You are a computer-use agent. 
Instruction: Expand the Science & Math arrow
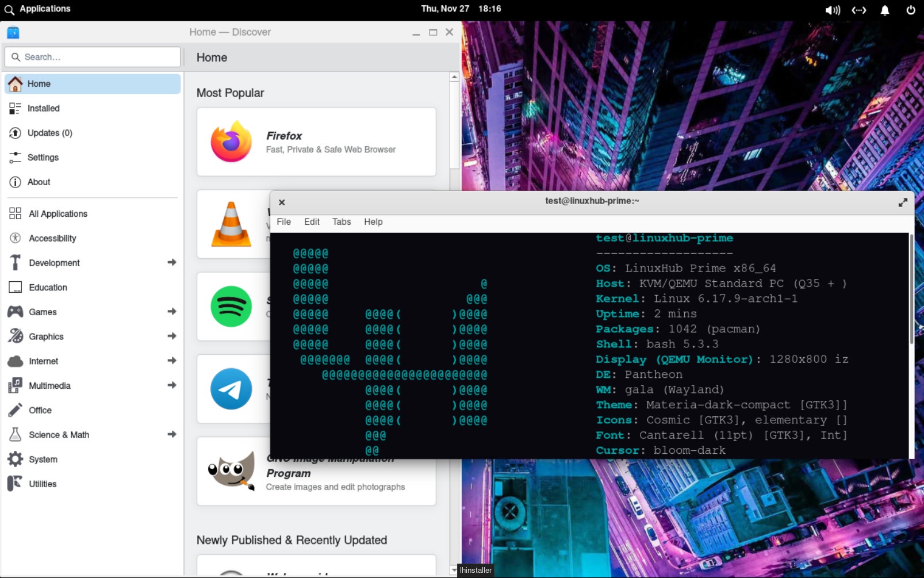tap(171, 434)
